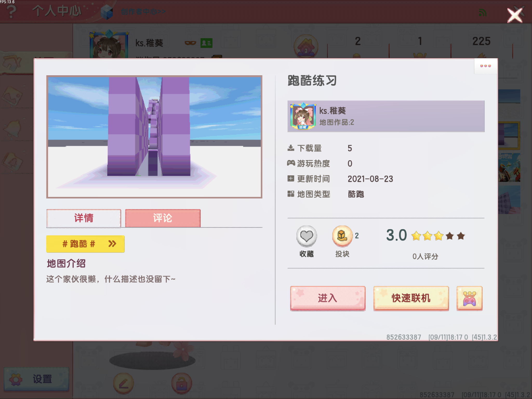Expand the #跑酷# tag arrow
The height and width of the screenshot is (399, 532).
pos(112,244)
